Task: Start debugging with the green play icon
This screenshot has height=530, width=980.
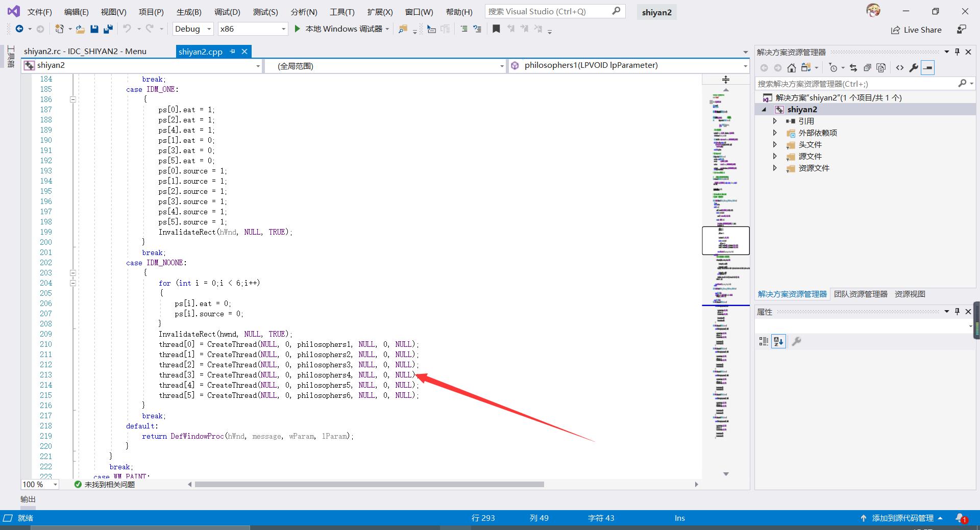Action: pos(297,29)
